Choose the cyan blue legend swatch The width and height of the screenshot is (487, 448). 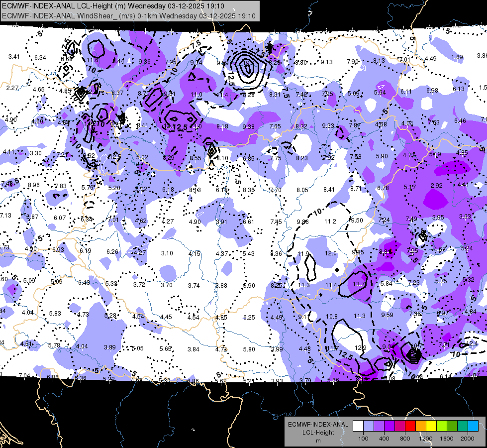point(473,426)
